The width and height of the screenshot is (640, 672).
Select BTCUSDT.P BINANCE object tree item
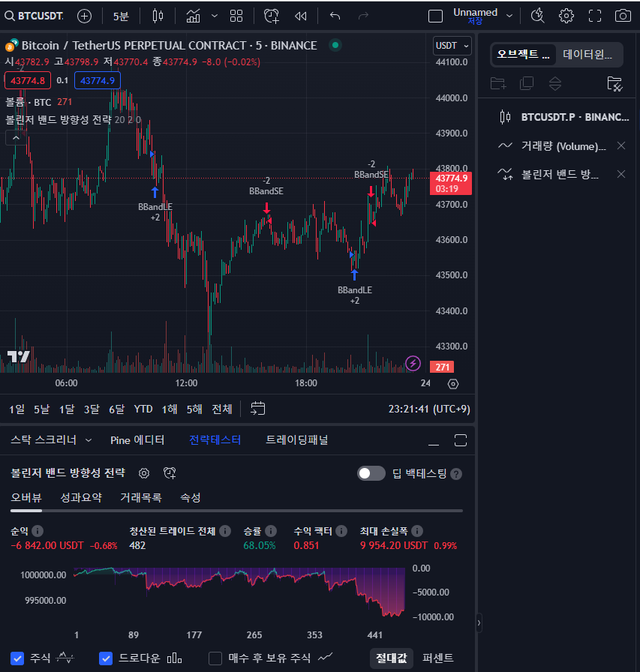coord(558,117)
